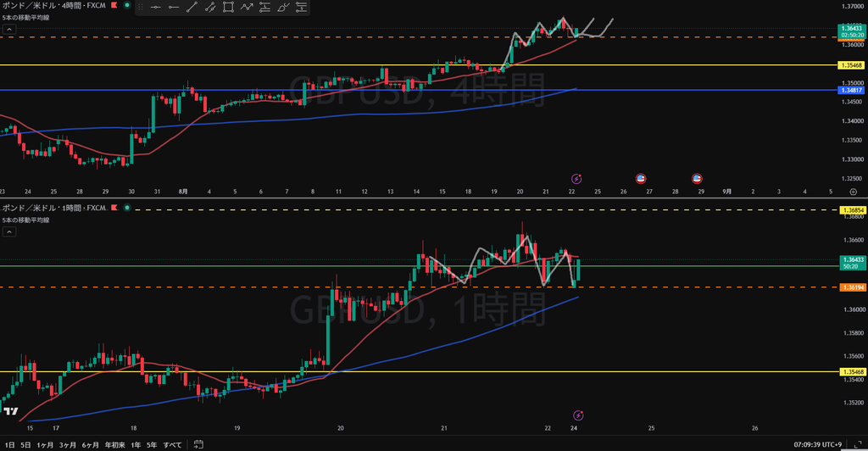Select the horizontal ray drawing tool

tap(174, 7)
